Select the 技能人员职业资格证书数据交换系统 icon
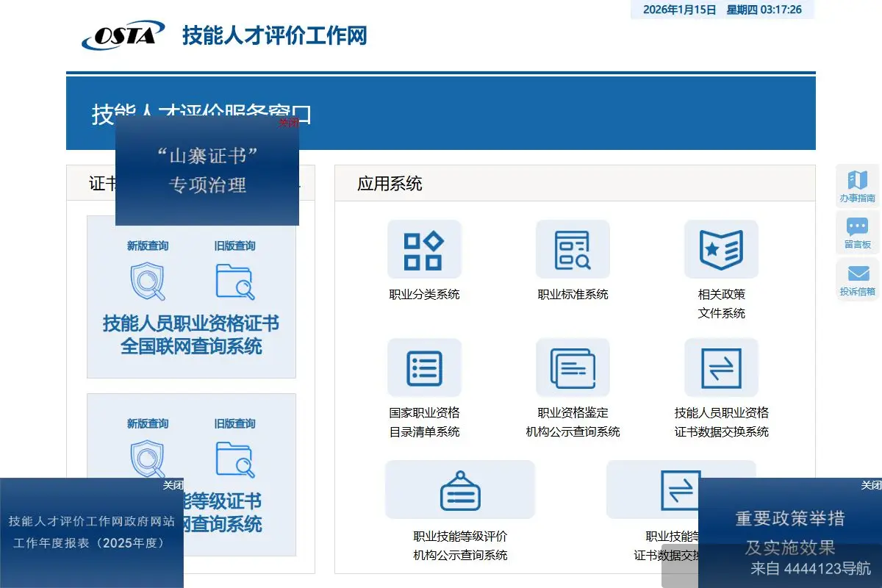 721,367
